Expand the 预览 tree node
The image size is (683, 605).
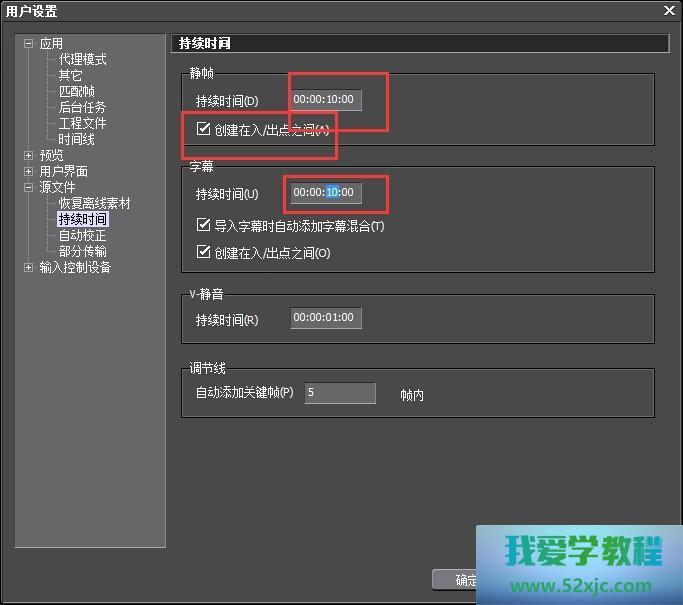click(29, 156)
